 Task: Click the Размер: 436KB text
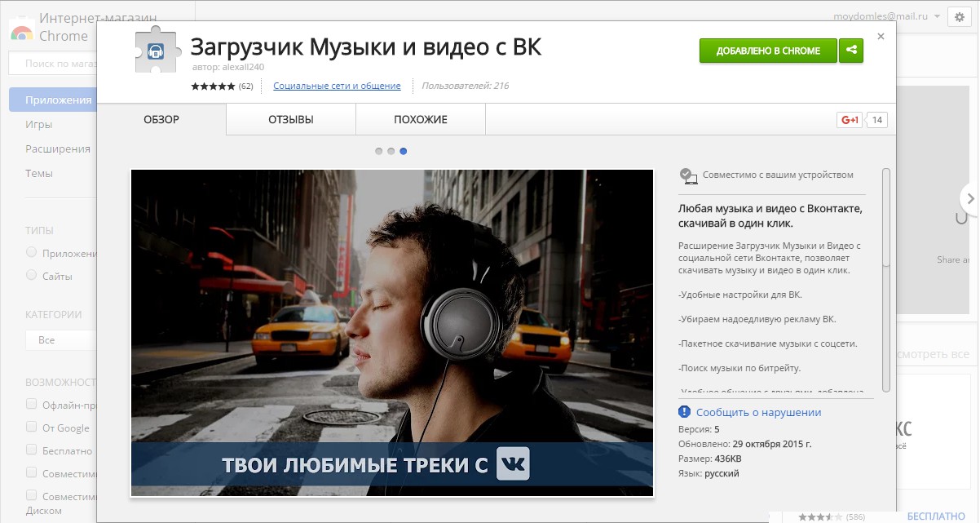tap(710, 459)
